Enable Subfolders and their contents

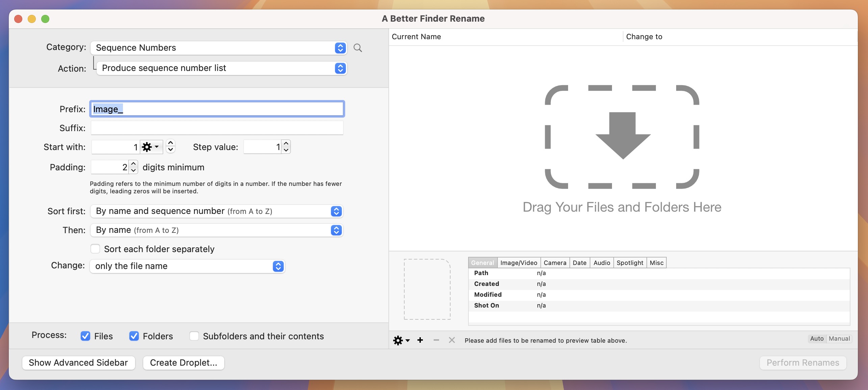(194, 336)
